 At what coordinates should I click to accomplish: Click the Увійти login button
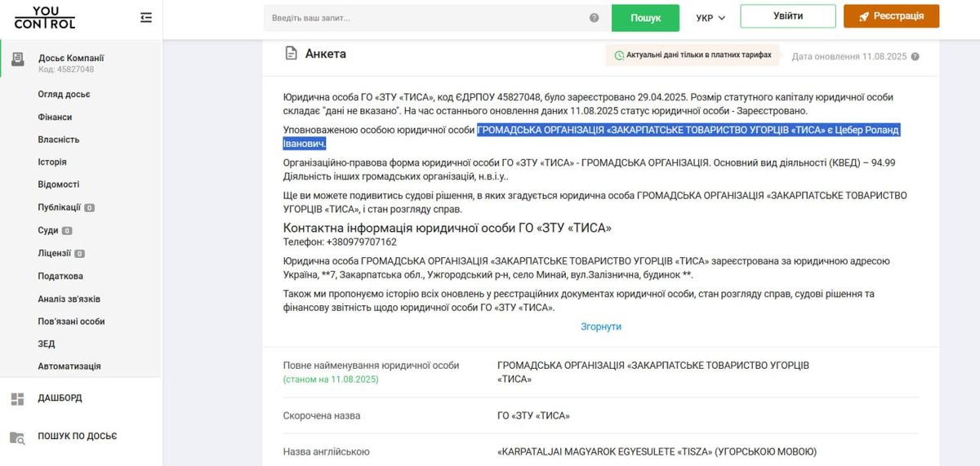click(x=788, y=16)
